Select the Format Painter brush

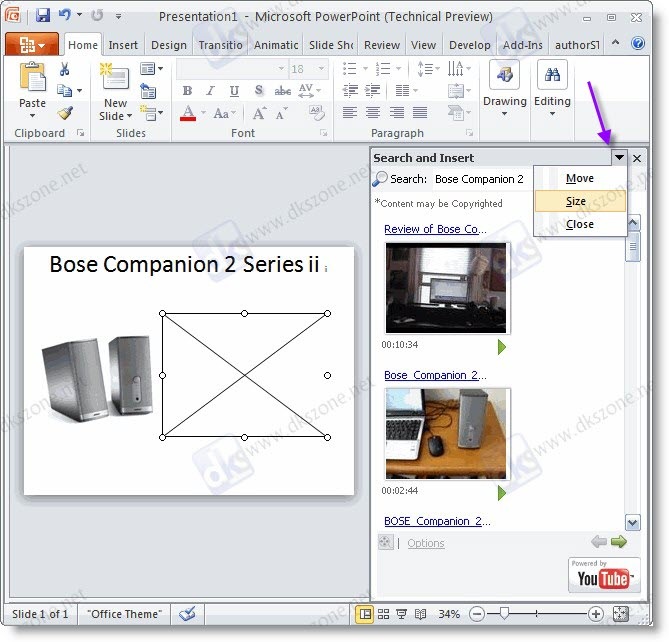point(65,113)
